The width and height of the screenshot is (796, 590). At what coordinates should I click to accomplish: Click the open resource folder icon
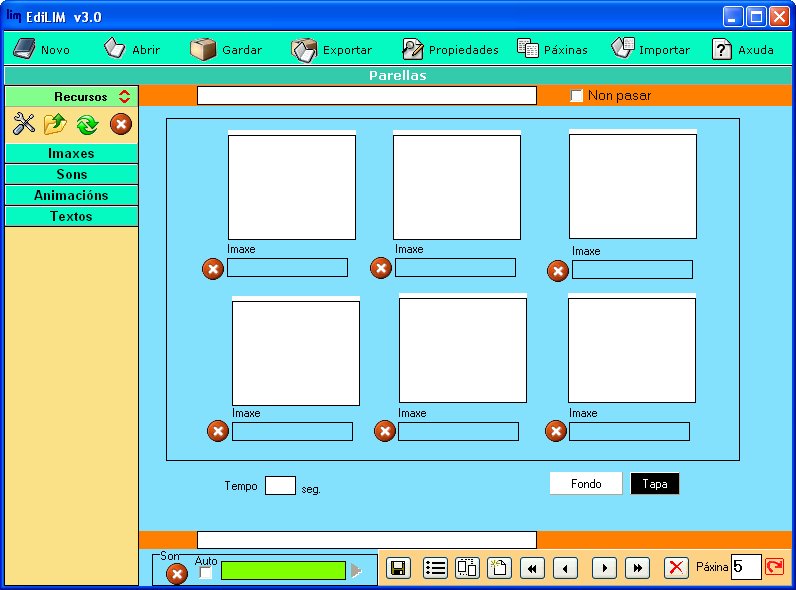coord(55,124)
